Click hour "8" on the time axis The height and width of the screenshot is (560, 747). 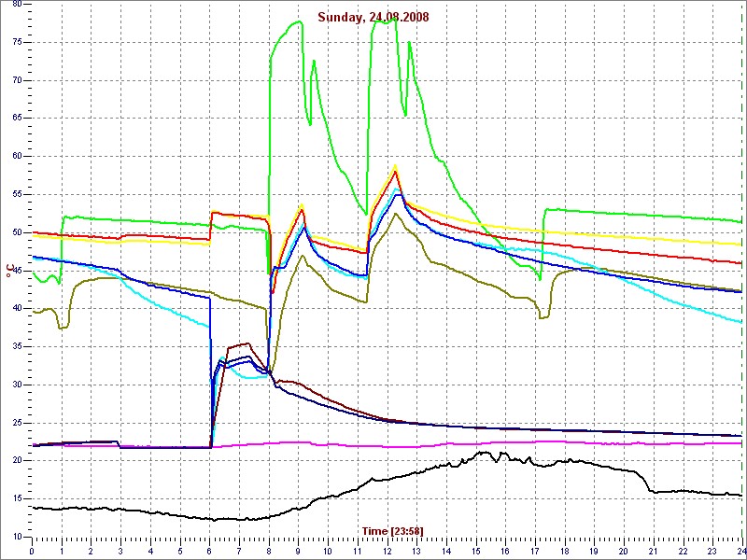tap(269, 551)
